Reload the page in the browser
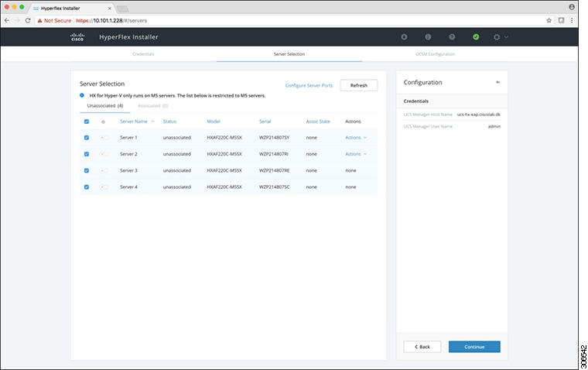 [29, 20]
